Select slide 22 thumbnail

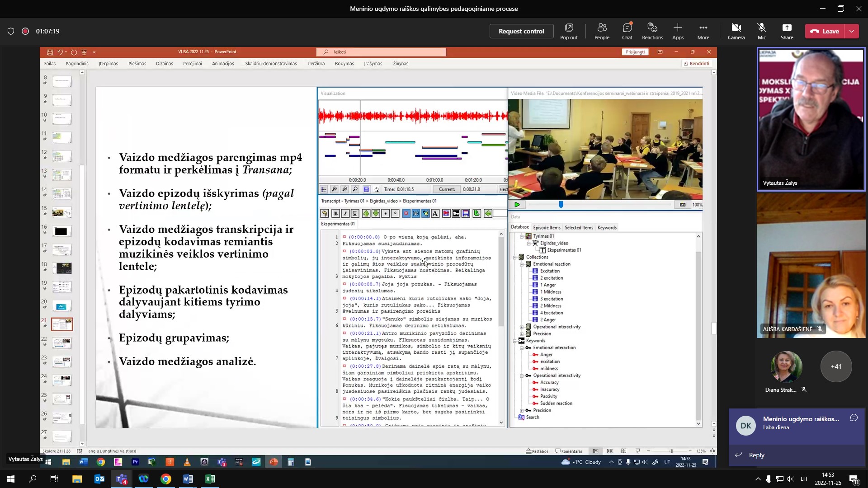[62, 343]
